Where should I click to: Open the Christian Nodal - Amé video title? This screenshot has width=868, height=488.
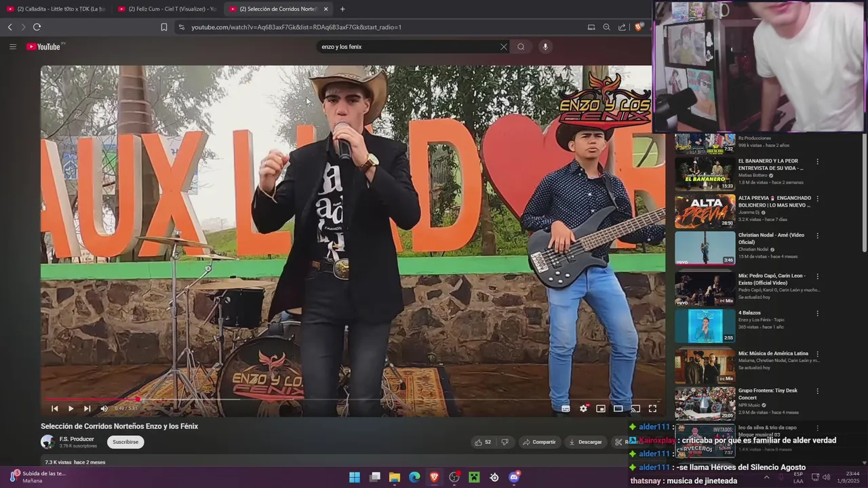tap(771, 239)
